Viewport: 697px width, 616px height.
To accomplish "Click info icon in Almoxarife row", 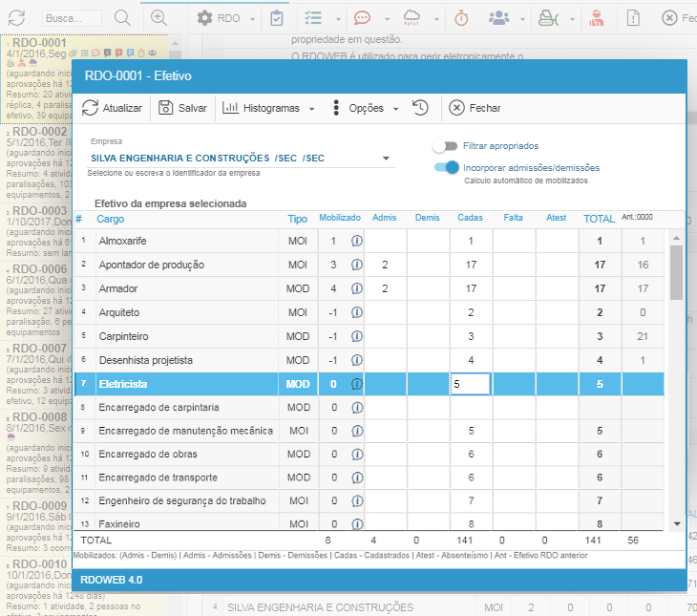I will pyautogui.click(x=357, y=241).
